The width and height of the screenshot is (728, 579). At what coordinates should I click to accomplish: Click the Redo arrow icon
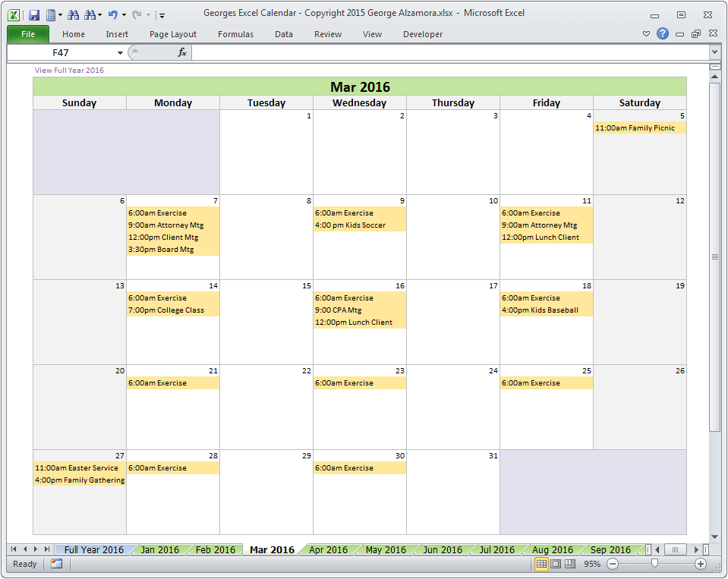coord(137,15)
